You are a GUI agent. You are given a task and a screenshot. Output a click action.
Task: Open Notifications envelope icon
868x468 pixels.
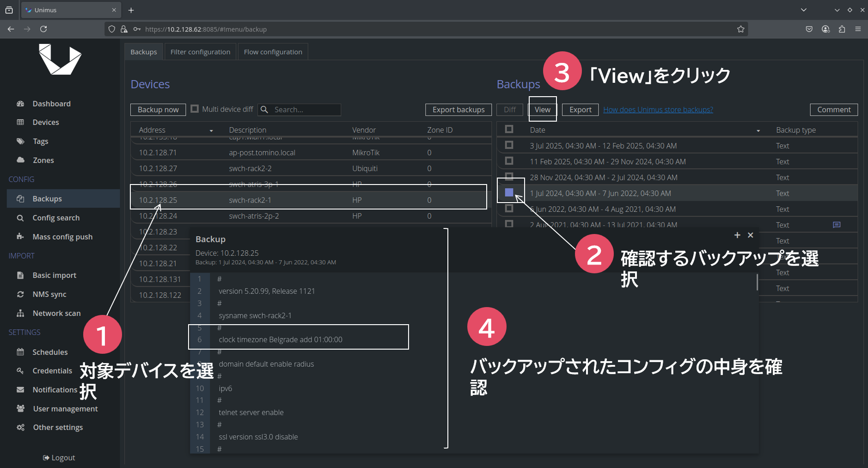[x=20, y=389]
